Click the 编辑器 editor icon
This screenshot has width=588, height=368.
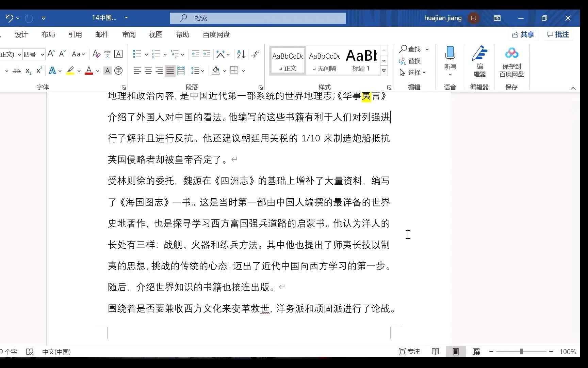coord(479,61)
